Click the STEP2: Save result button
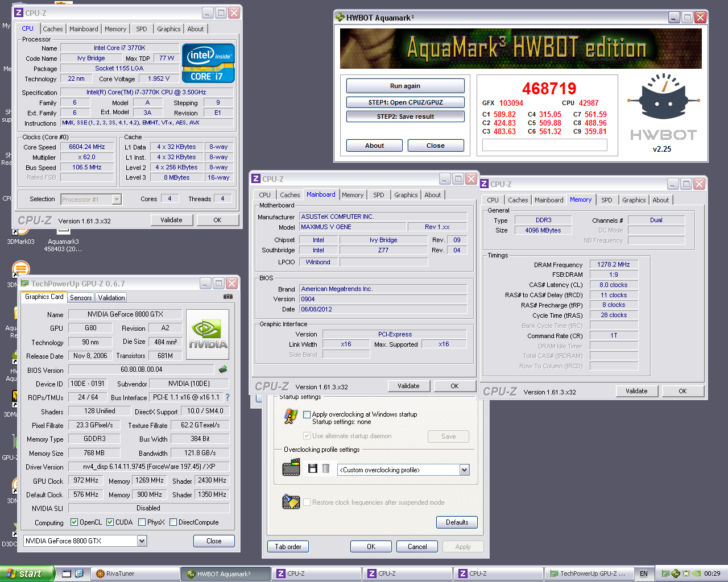 (x=405, y=117)
